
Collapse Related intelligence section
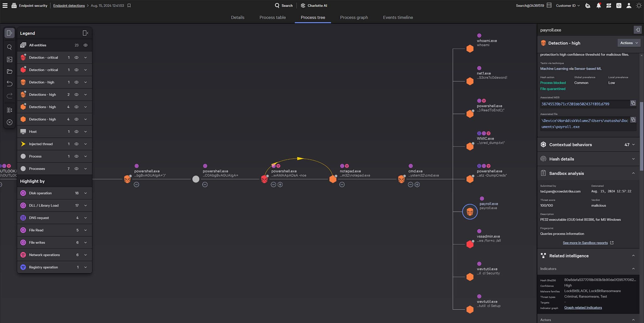(633, 256)
